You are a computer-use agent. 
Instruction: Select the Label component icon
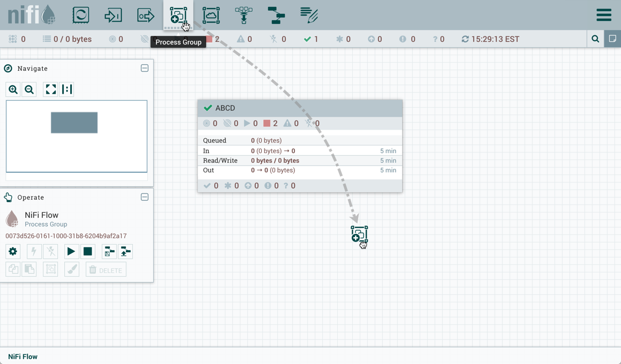(309, 15)
